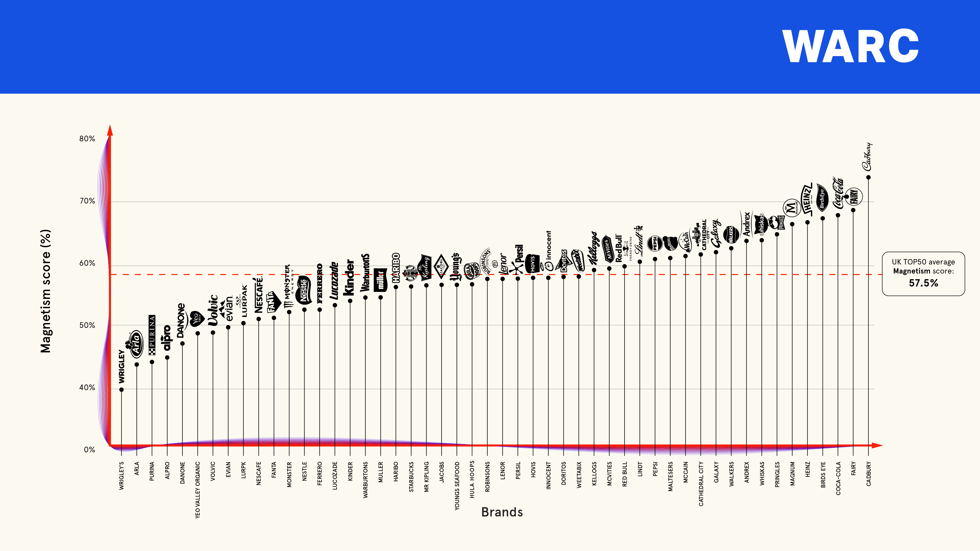Select the WARBURTONS x-axis label
Screen dimensions: 980x551
pyautogui.click(x=365, y=480)
